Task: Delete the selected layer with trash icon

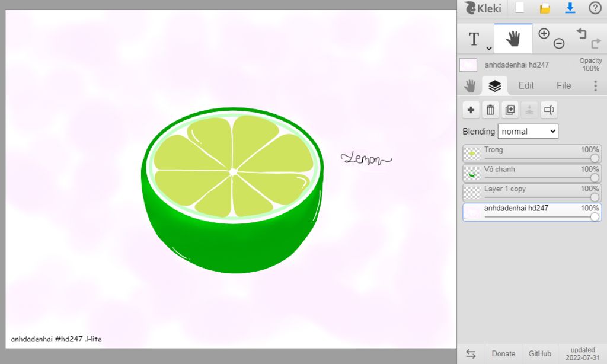Action: 490,110
